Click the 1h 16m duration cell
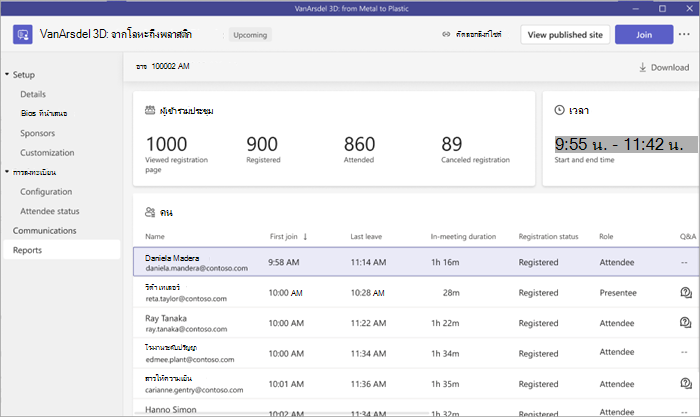 point(445,263)
